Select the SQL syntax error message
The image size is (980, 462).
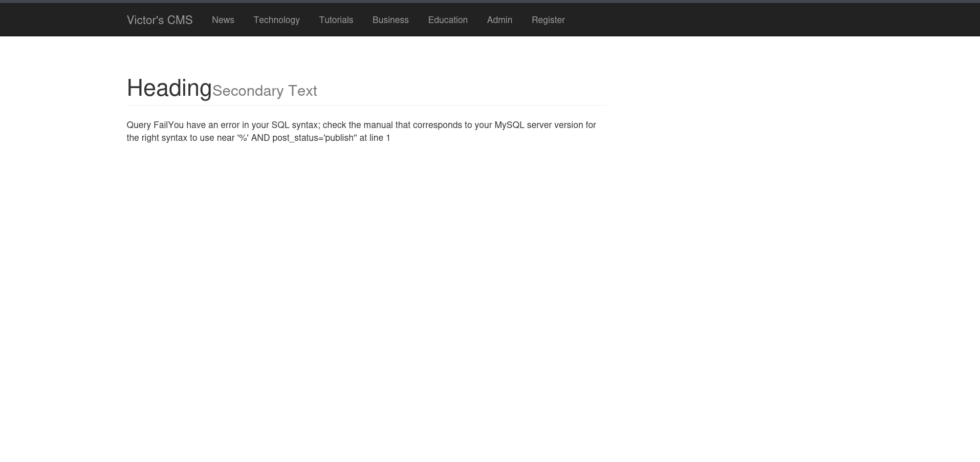coord(361,131)
